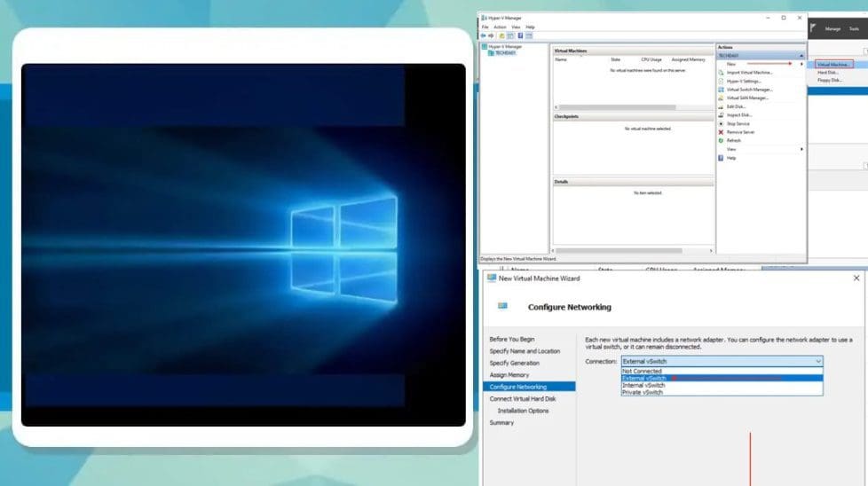Click the blue Help icon in the toolbar
This screenshot has height=486, width=868.
pos(520,35)
